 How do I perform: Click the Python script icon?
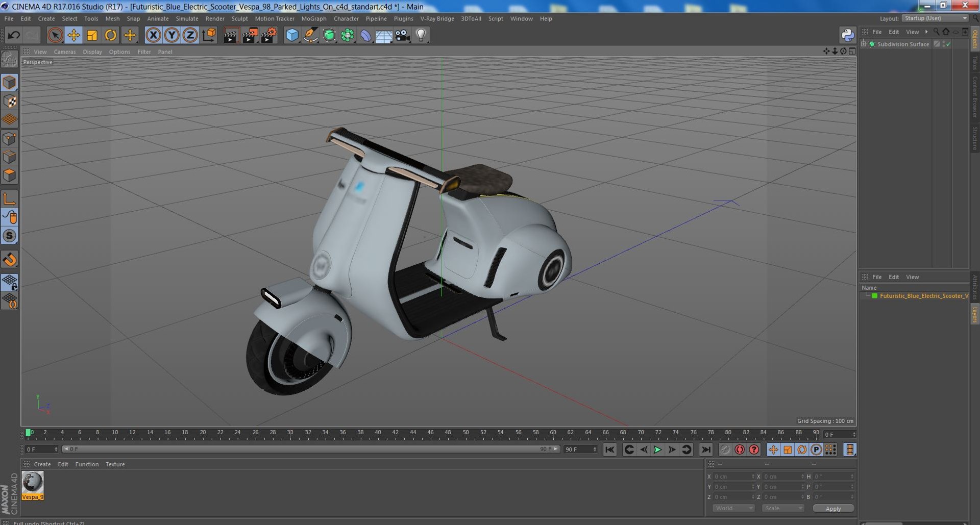pyautogui.click(x=847, y=35)
